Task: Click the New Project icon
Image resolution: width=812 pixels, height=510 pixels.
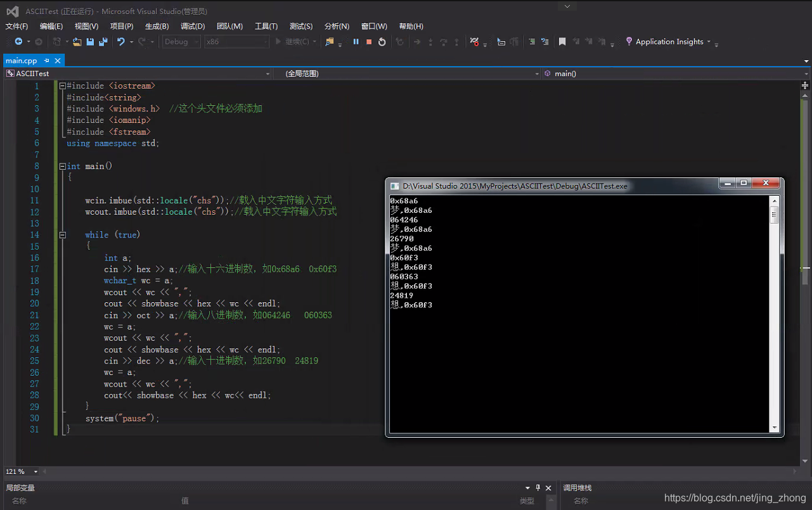Action: (x=56, y=42)
